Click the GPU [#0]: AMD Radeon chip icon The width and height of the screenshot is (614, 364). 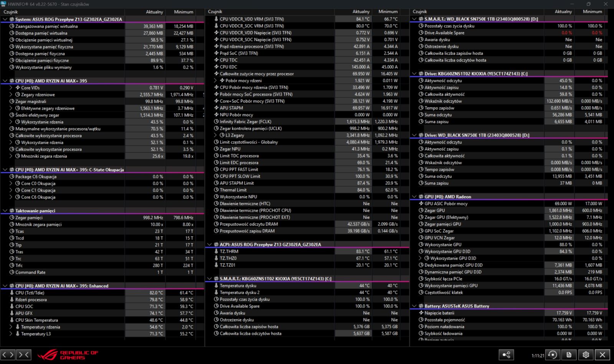[421, 197]
